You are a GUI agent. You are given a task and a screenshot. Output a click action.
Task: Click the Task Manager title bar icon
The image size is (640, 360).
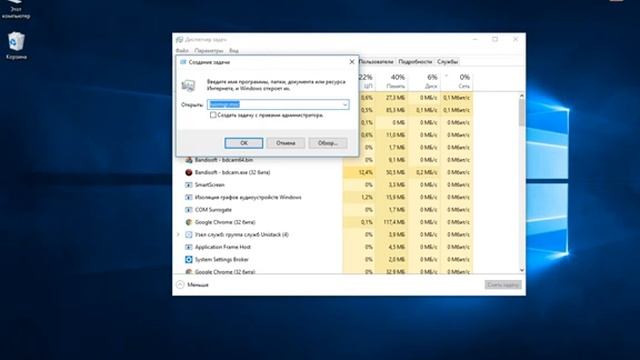point(180,40)
